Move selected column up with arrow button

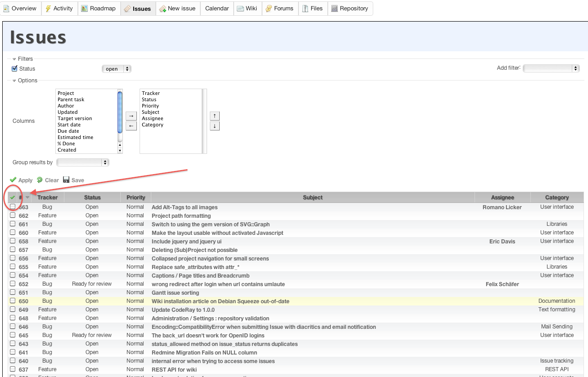pos(215,116)
